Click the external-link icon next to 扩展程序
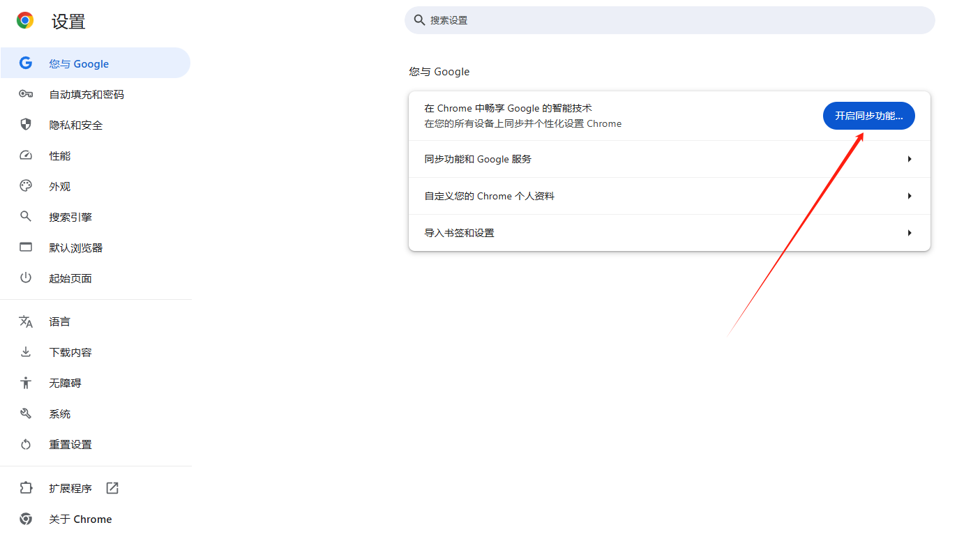980x555 pixels. pyautogui.click(x=112, y=488)
